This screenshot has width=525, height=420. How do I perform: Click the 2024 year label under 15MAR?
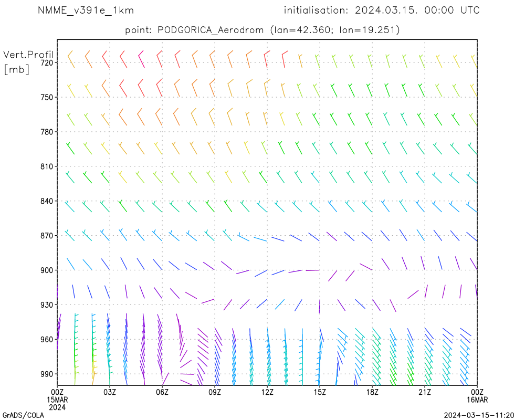tap(57, 407)
